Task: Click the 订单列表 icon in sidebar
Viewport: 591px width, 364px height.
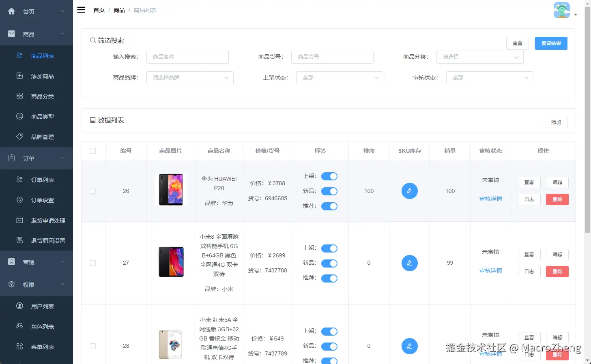Action: click(x=19, y=180)
